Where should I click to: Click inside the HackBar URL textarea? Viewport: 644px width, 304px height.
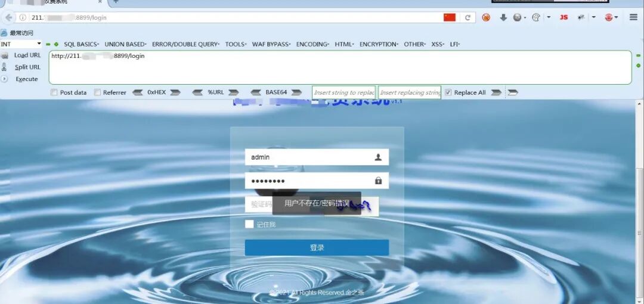point(340,67)
